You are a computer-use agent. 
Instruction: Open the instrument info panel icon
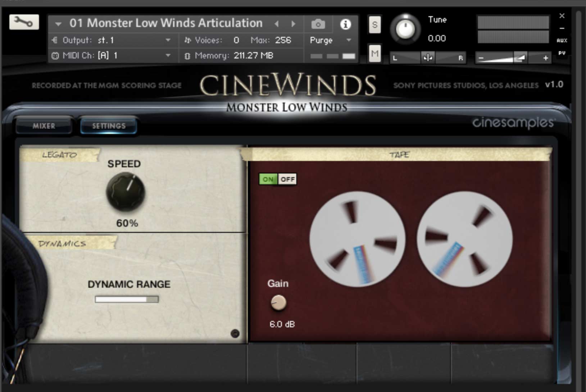(346, 24)
